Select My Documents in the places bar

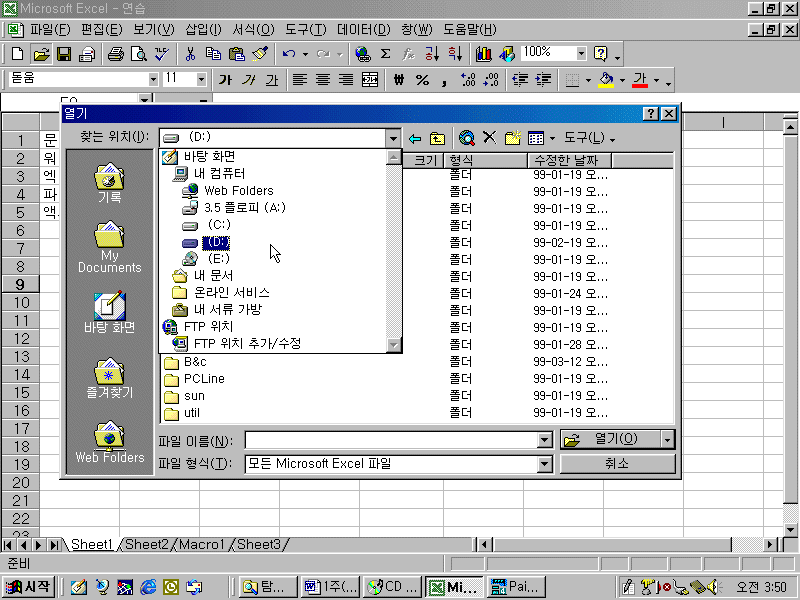point(109,248)
